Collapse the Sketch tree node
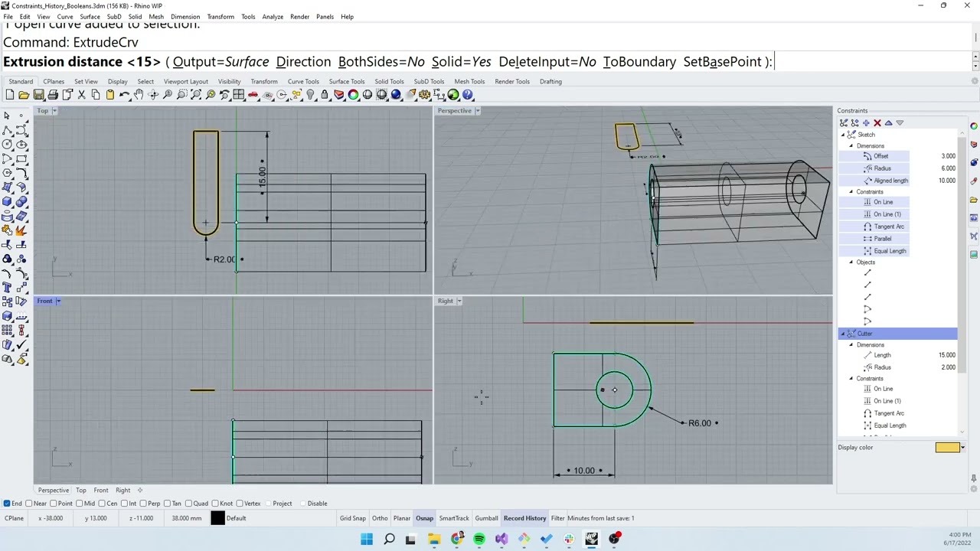 [x=843, y=135]
